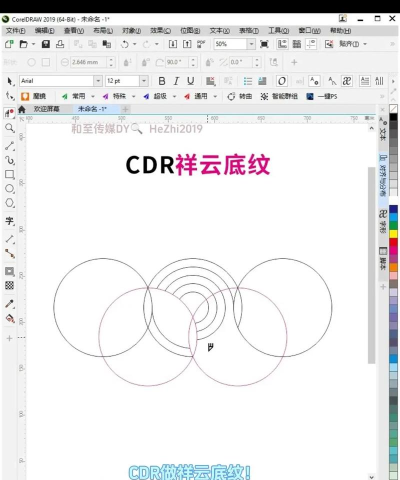Pick the red color swatch

[394, 242]
